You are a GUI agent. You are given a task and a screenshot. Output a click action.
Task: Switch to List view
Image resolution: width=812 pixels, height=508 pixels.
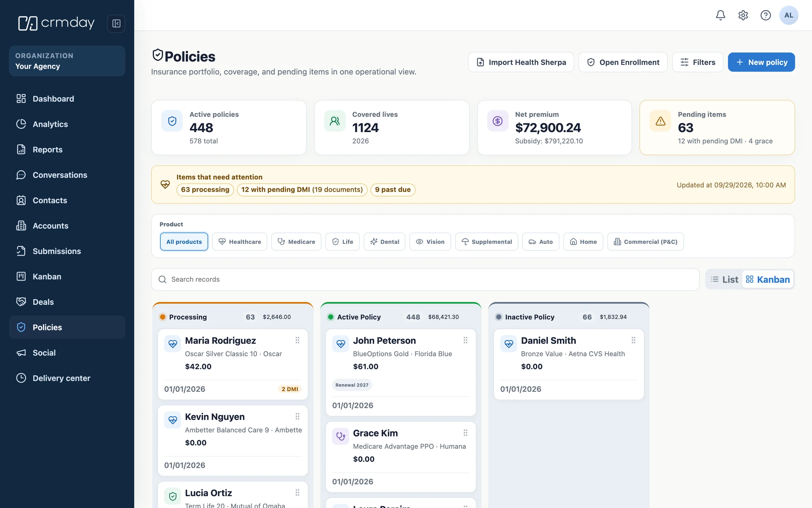pos(724,279)
